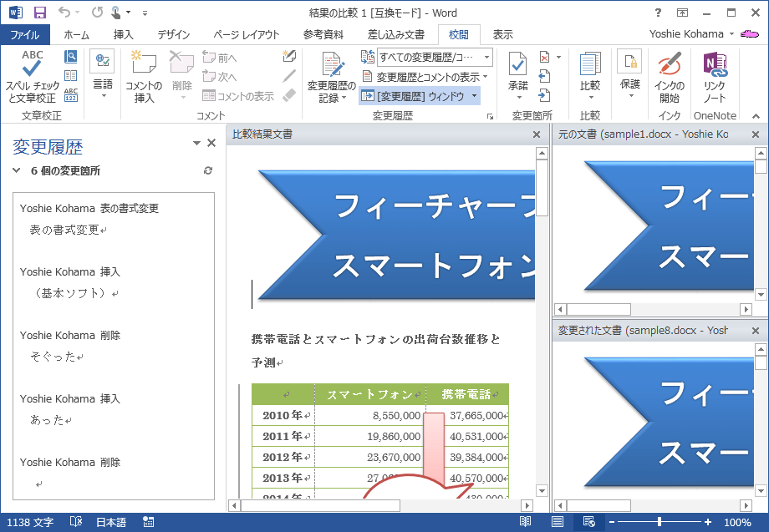Accept the change (承諾)
Viewport: 769px width, 532px height.
(518, 75)
